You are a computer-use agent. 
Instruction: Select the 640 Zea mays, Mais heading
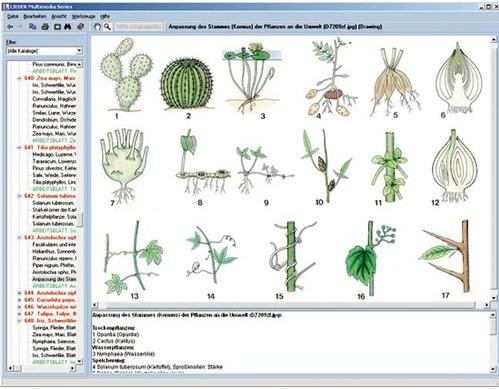[x=50, y=78]
